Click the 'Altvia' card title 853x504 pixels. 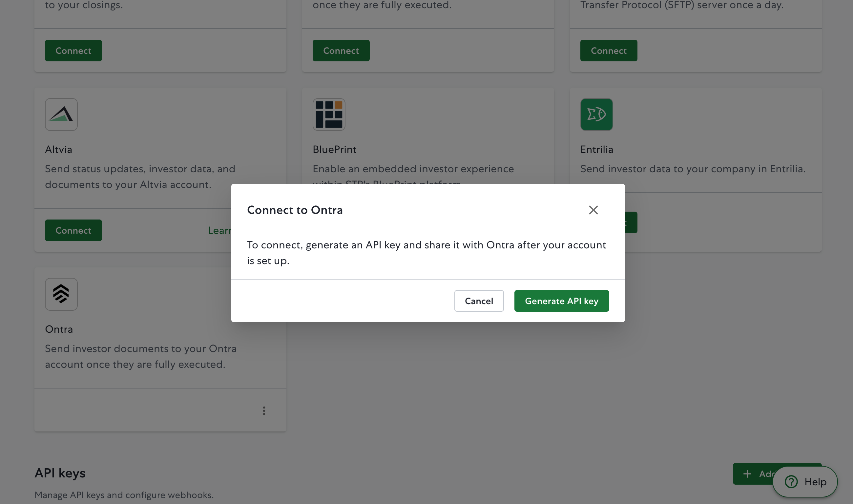coord(59,149)
